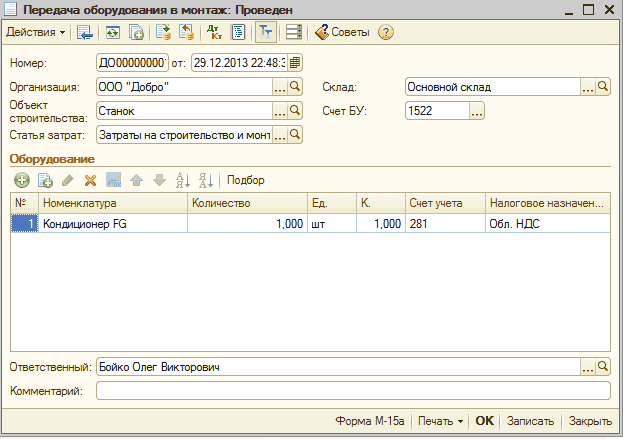The width and height of the screenshot is (623, 439).
Task: Sort table ascending with А-Я icon
Action: click(x=183, y=180)
